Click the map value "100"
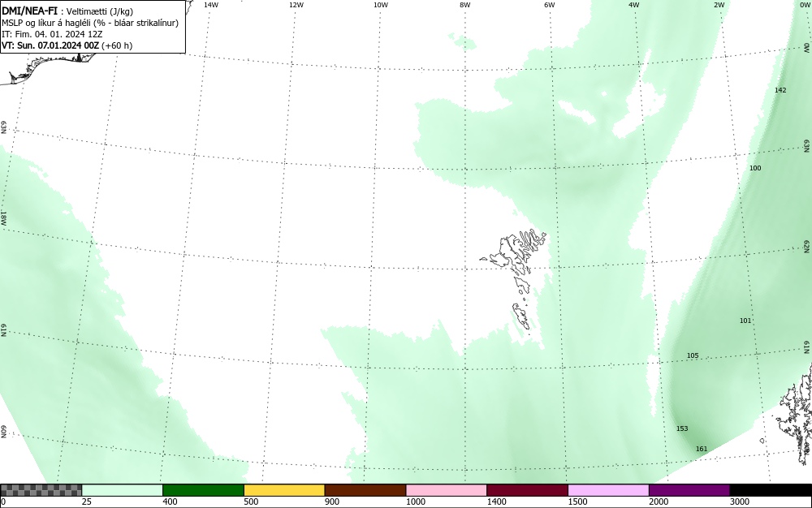812x508 pixels. tap(755, 168)
